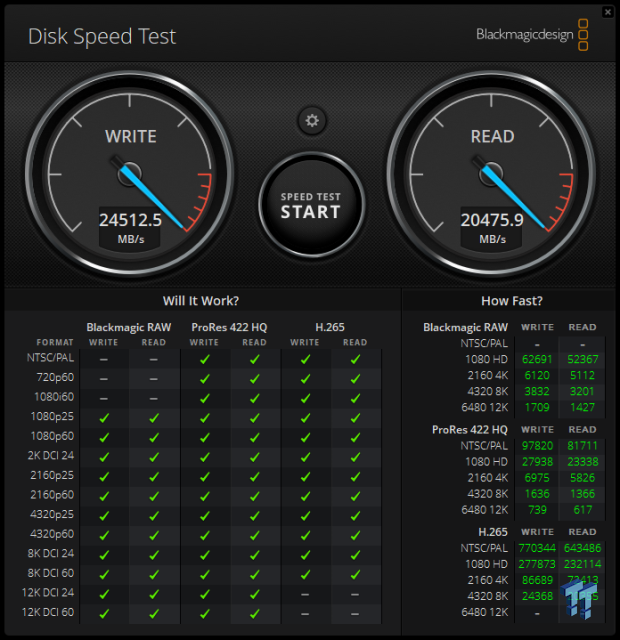
Task: Click the 'How Fast?' heading
Action: [x=512, y=301]
